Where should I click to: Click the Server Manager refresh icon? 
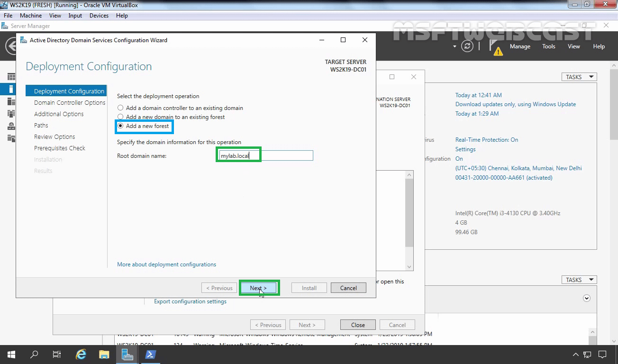[x=467, y=46]
